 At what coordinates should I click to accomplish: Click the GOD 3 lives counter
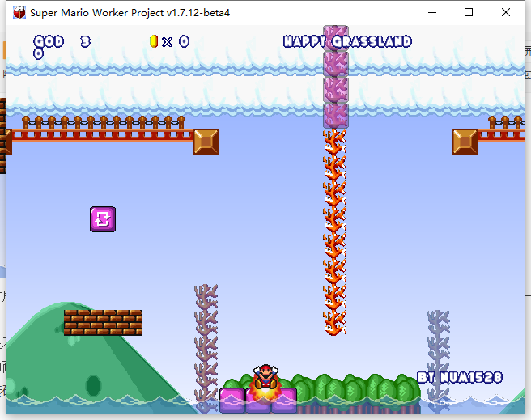(x=62, y=41)
